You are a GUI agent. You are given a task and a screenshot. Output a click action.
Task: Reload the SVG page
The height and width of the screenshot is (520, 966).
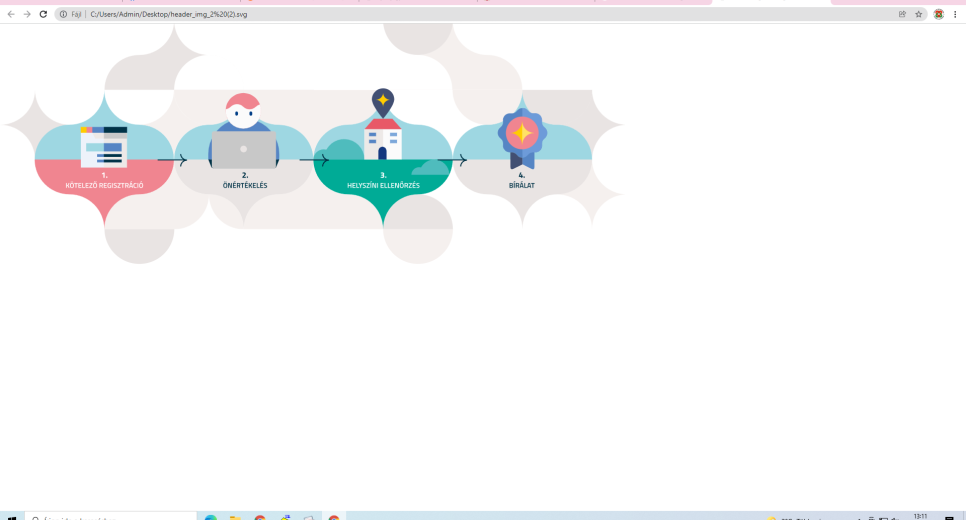[x=43, y=14]
